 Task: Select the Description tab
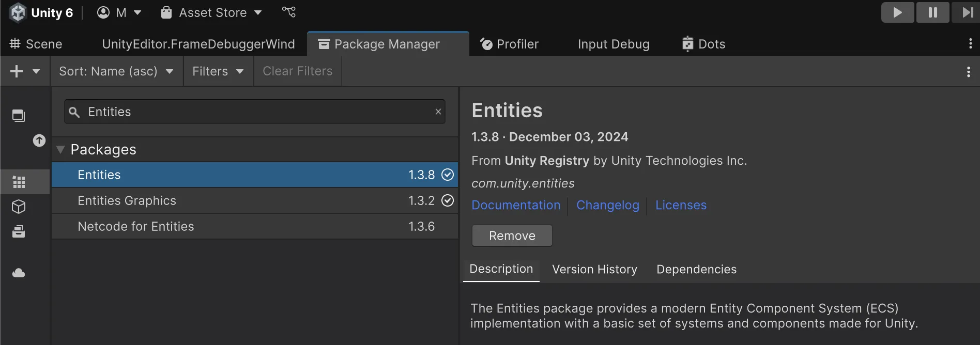pyautogui.click(x=501, y=269)
